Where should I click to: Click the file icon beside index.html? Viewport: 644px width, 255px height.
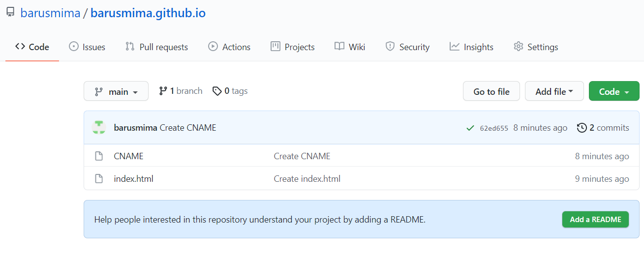pyautogui.click(x=99, y=179)
